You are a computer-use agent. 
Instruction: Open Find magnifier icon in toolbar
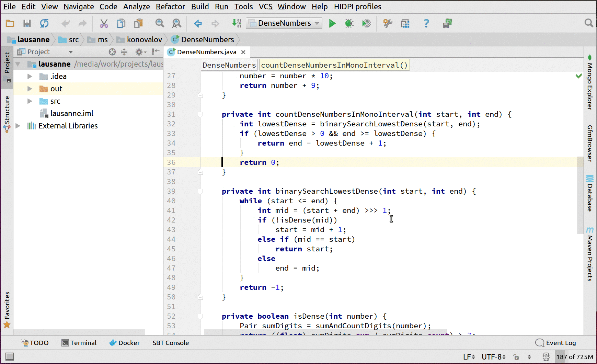point(160,23)
